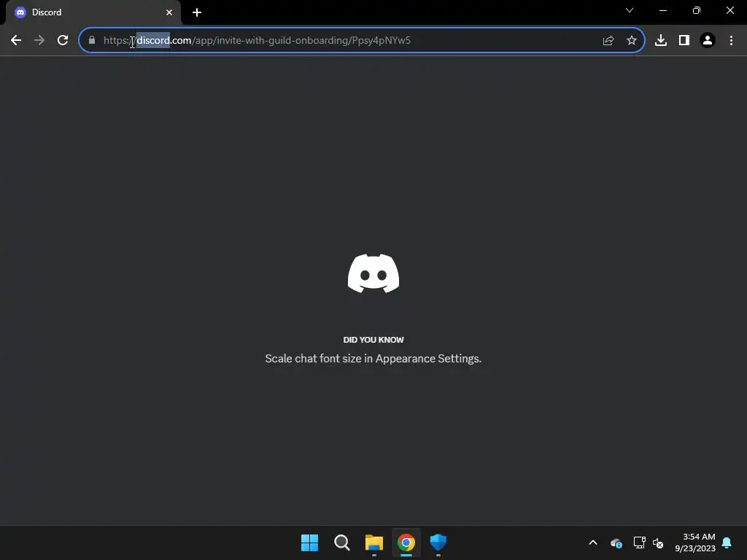Open clock showing 3:54 AM
747x560 pixels.
[695, 542]
